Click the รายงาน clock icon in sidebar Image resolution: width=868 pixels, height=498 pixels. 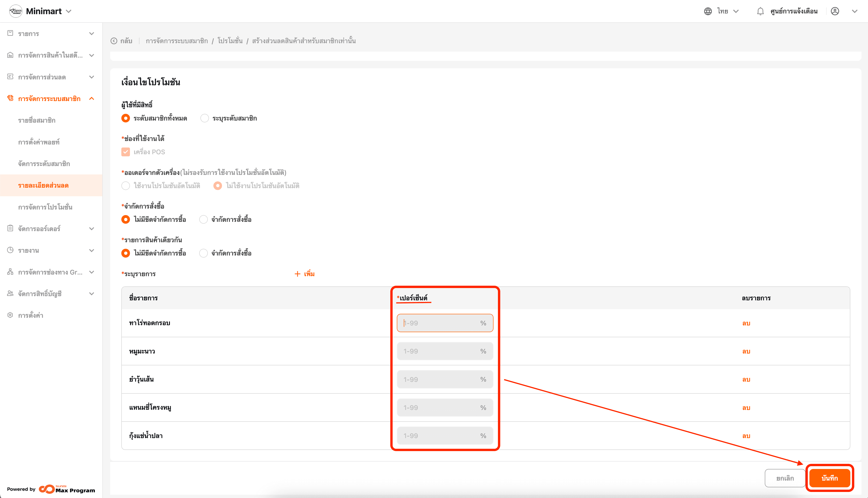pyautogui.click(x=10, y=250)
